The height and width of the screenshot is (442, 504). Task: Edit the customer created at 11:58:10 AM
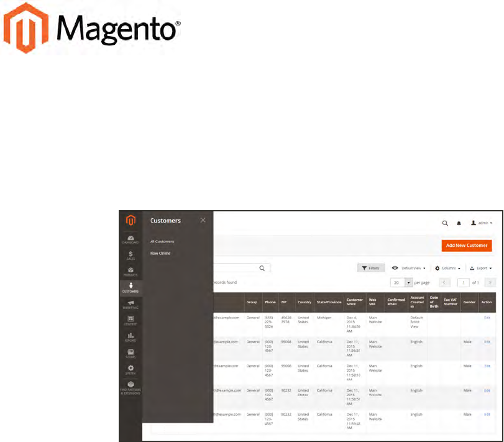pyautogui.click(x=487, y=366)
